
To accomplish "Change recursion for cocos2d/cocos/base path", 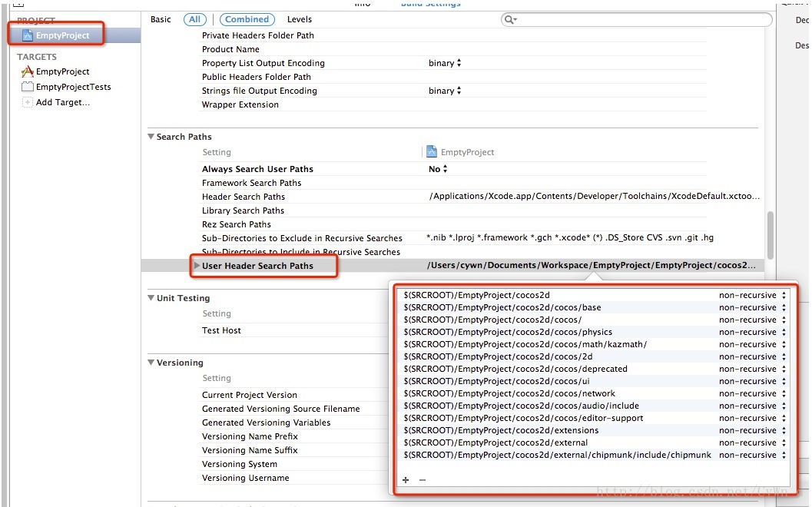I will [752, 307].
